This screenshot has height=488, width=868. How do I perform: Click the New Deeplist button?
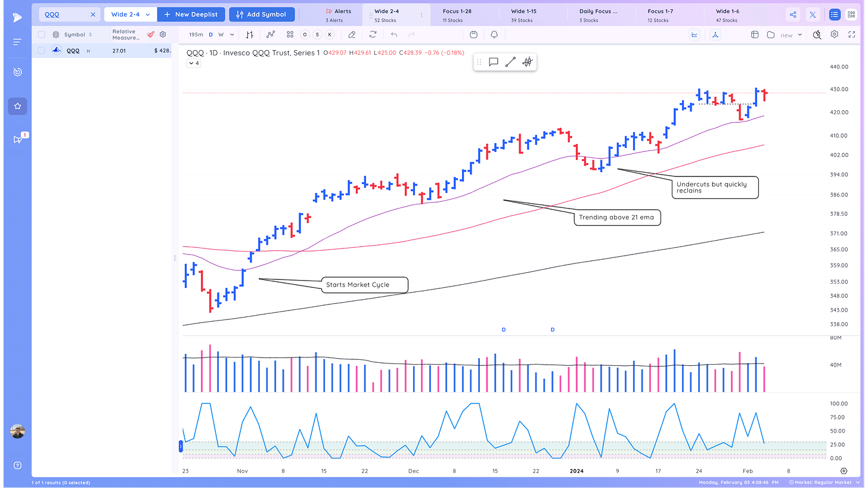pos(191,14)
